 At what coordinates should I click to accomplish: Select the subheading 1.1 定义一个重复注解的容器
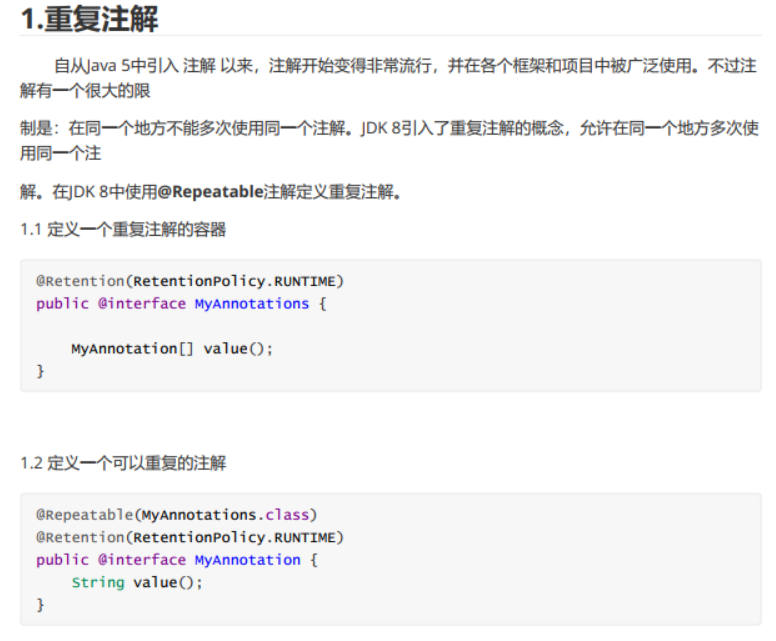123,230
